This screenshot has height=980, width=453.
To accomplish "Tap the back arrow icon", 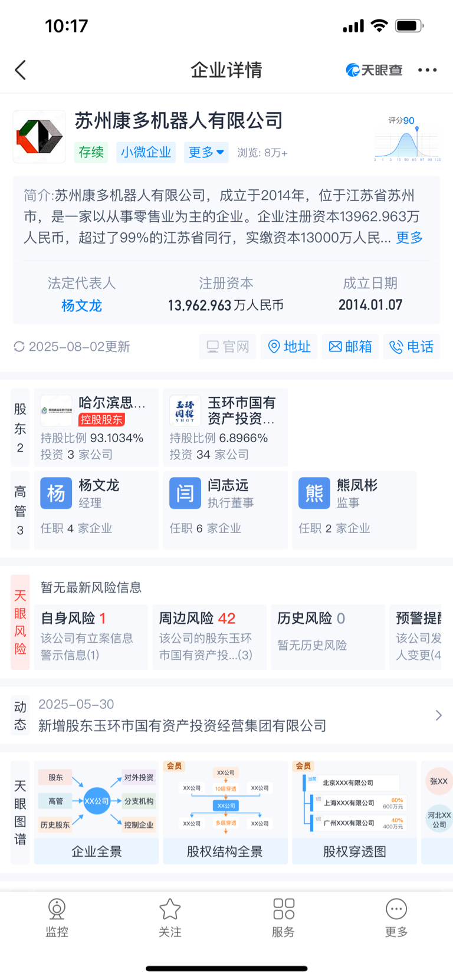I will (x=21, y=70).
